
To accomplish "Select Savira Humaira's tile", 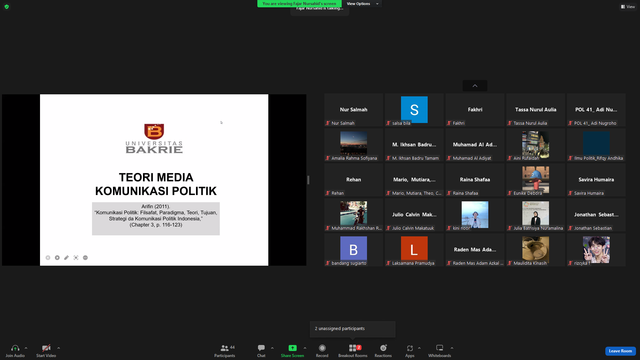I will [596, 180].
